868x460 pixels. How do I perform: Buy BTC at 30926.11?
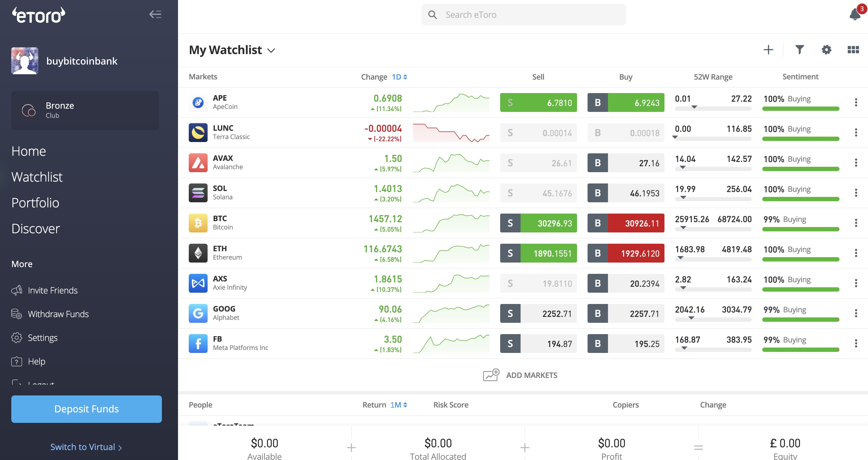point(626,223)
